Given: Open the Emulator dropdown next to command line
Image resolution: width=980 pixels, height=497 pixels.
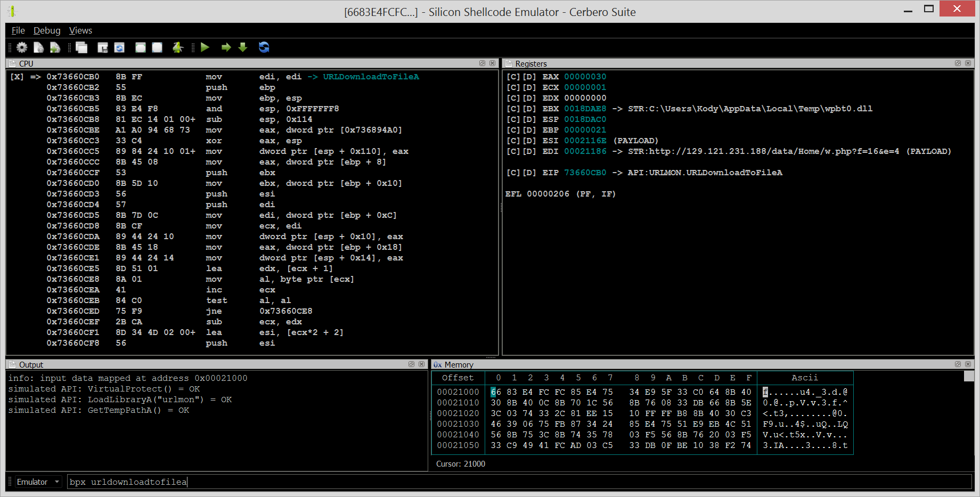Looking at the screenshot, I should pyautogui.click(x=38, y=482).
